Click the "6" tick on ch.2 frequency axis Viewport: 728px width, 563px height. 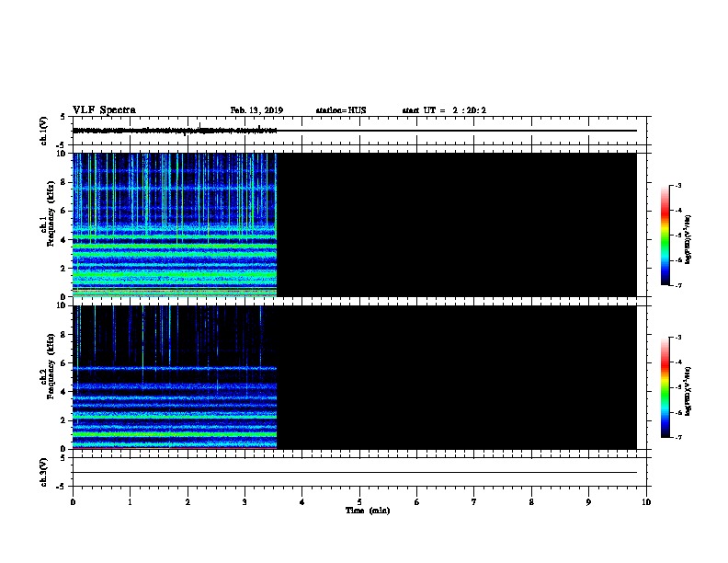tap(63, 363)
